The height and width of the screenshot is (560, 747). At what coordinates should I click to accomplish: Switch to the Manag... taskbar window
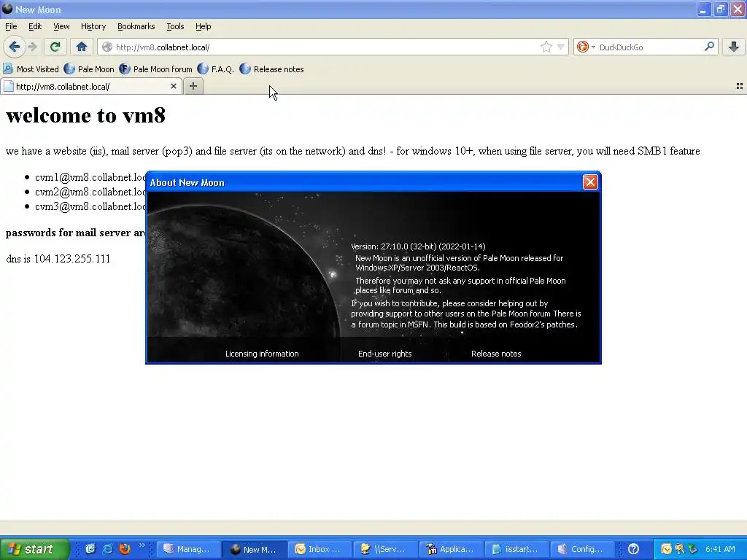coord(189,549)
